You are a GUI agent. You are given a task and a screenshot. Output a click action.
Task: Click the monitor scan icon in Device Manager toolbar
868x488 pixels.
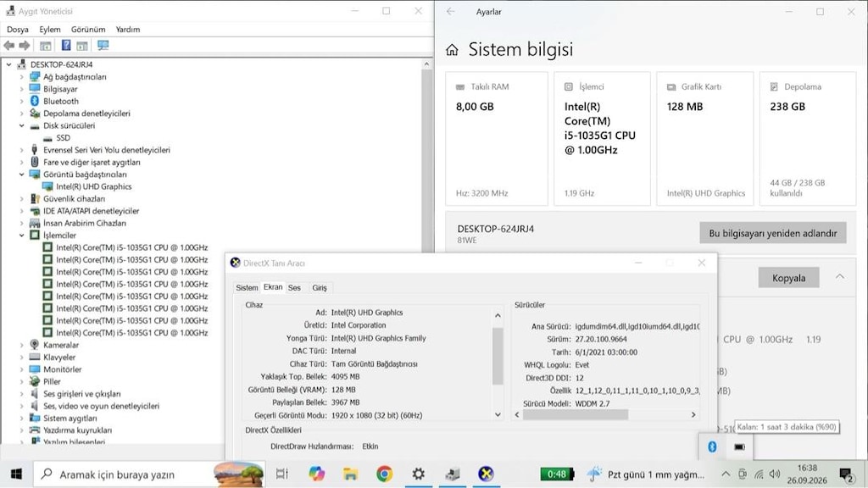tap(103, 46)
